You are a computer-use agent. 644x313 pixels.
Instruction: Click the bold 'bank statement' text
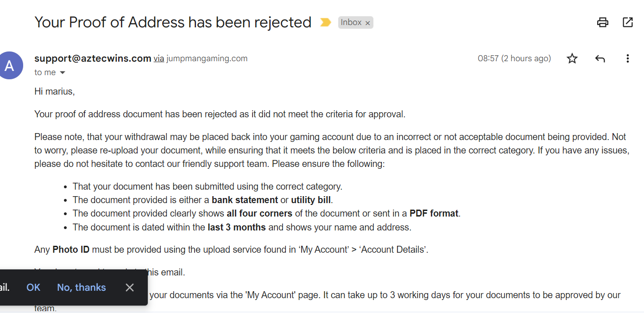coord(245,200)
